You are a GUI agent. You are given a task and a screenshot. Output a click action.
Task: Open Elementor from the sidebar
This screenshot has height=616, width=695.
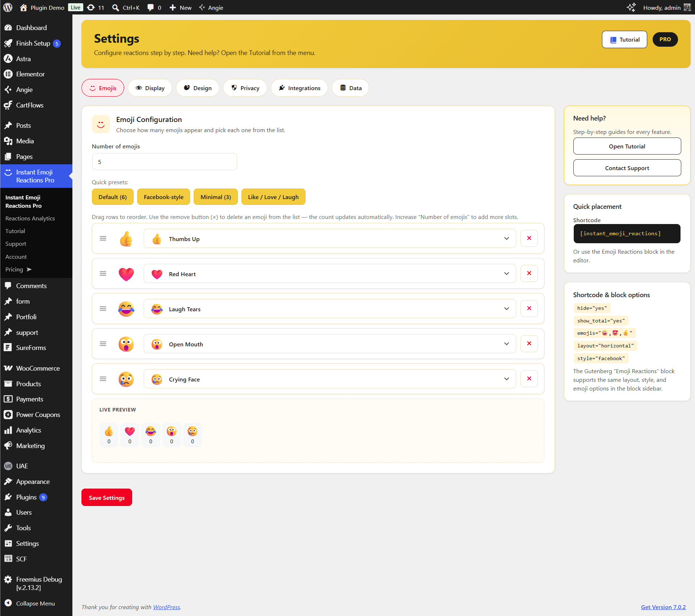[x=36, y=74]
